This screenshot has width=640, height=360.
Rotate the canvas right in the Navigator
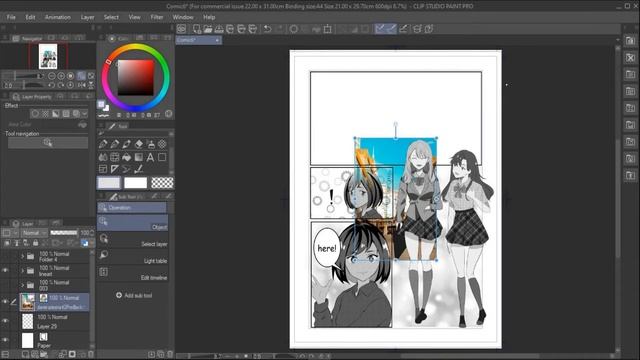61,85
